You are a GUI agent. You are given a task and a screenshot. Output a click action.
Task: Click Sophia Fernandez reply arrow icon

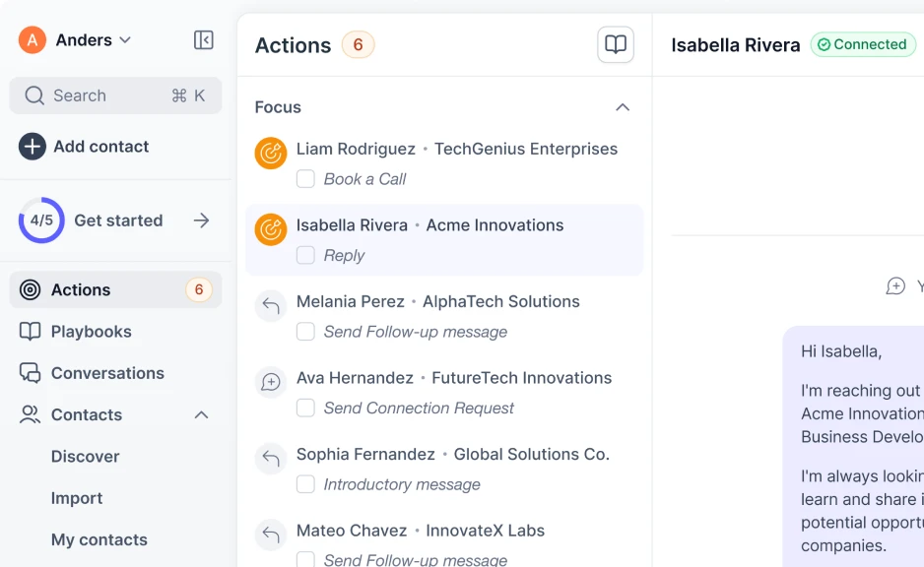pos(271,458)
